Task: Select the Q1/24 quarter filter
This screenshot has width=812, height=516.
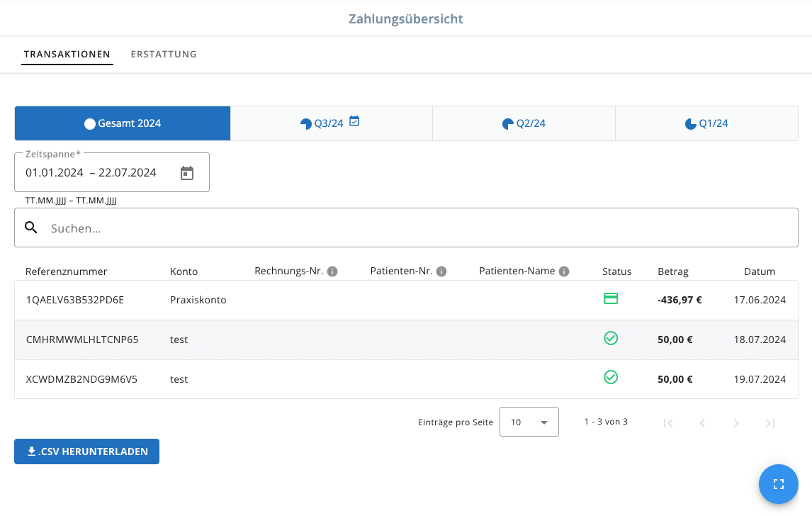Action: [706, 123]
